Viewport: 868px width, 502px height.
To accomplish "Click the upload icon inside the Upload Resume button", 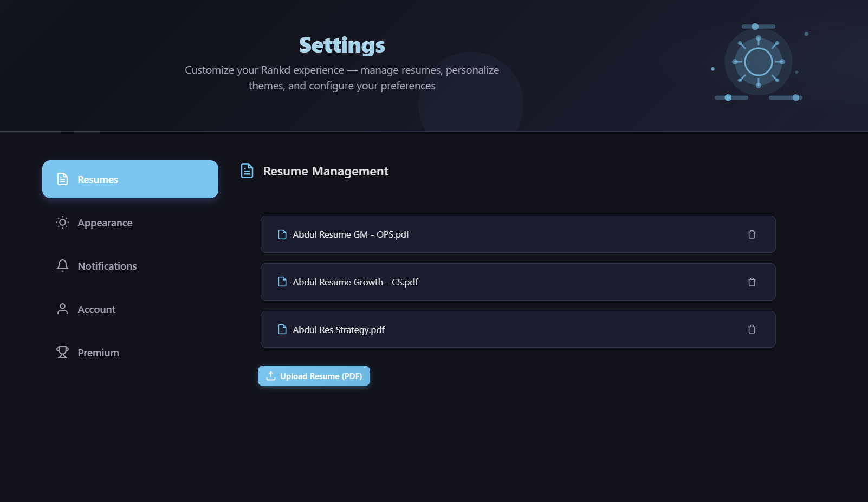I will [x=270, y=376].
